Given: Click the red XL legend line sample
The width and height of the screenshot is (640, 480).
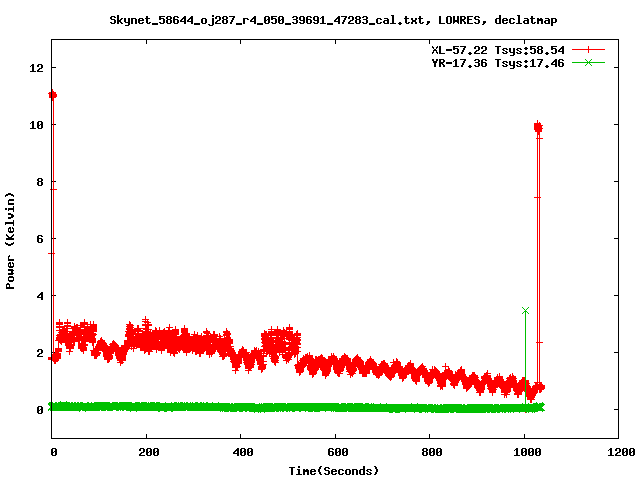Looking at the screenshot, I should coord(588,50).
